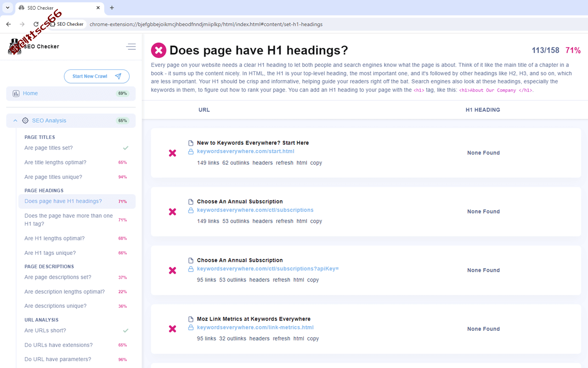Image resolution: width=588 pixels, height=368 pixels.
Task: Open keywordseverywhere.com/start.html link
Action: [x=245, y=151]
